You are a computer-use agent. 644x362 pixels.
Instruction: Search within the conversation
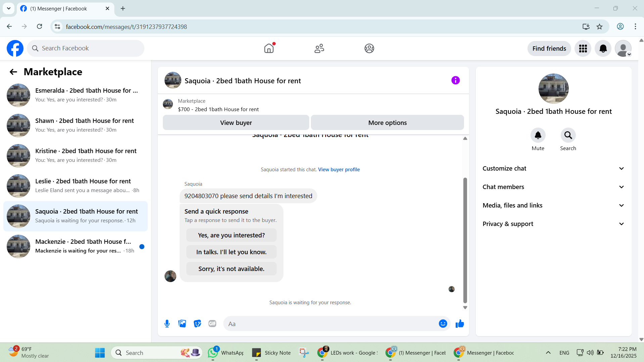pyautogui.click(x=568, y=135)
